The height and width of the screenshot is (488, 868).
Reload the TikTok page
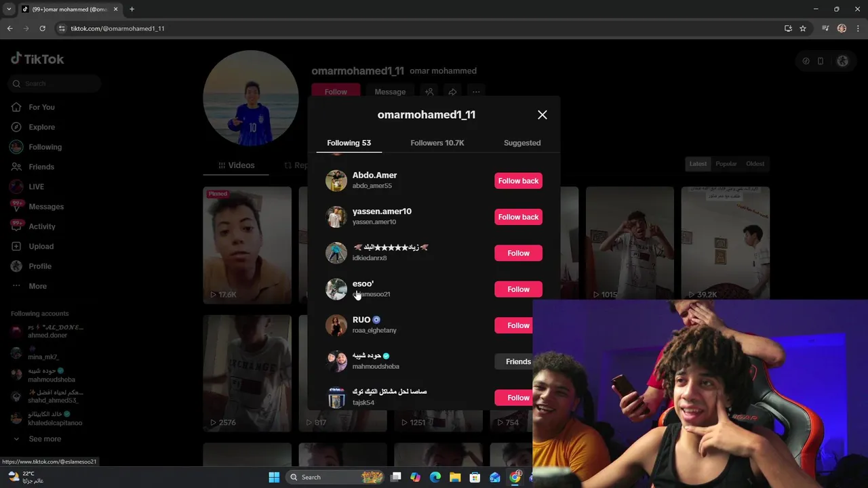pos(42,28)
